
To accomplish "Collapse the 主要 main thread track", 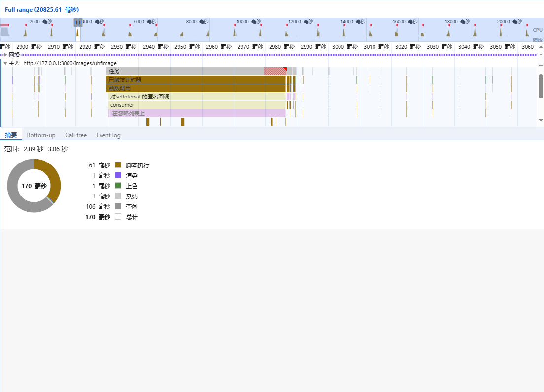I will (5, 63).
